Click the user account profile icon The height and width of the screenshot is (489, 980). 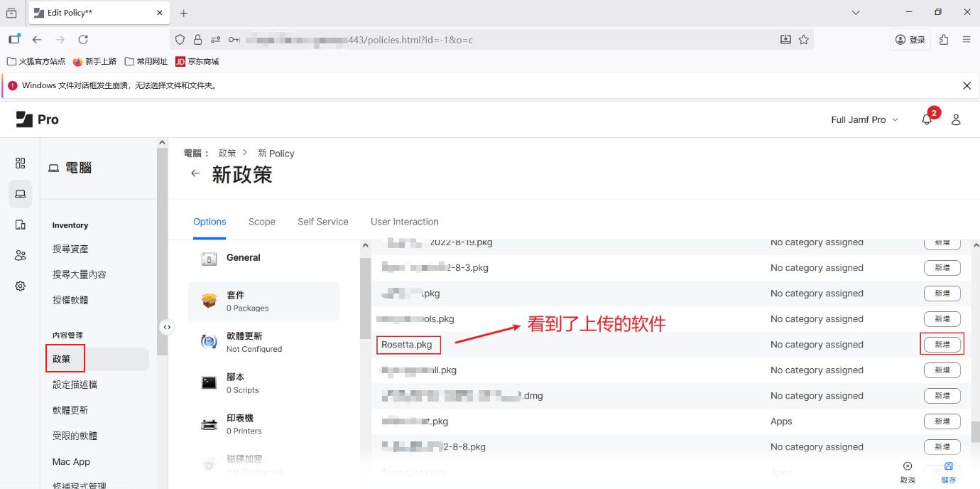956,120
